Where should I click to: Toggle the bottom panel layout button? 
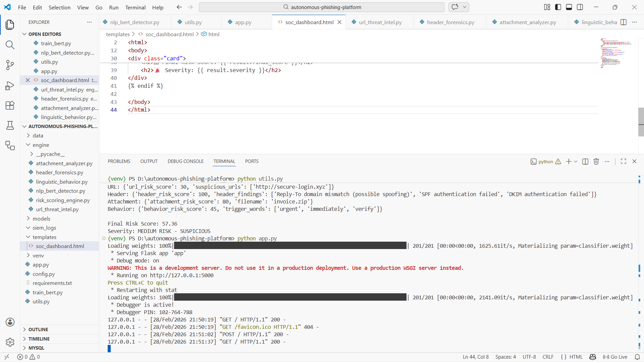pos(569,7)
